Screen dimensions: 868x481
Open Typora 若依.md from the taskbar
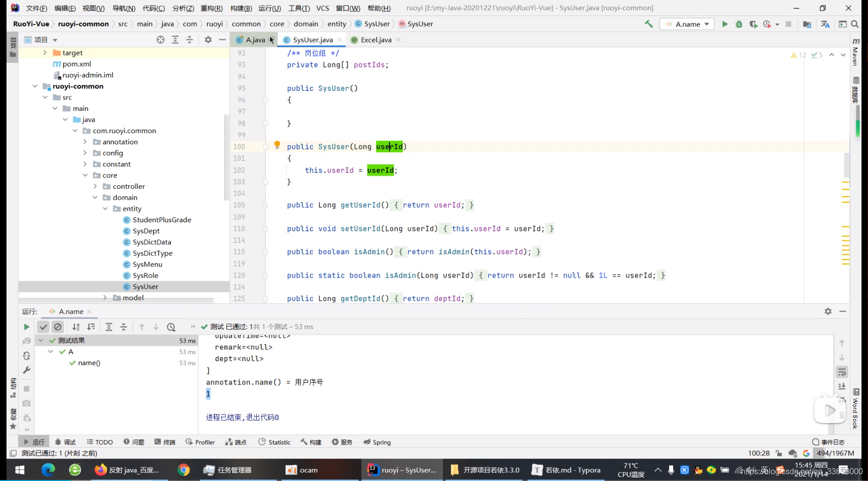click(566, 470)
